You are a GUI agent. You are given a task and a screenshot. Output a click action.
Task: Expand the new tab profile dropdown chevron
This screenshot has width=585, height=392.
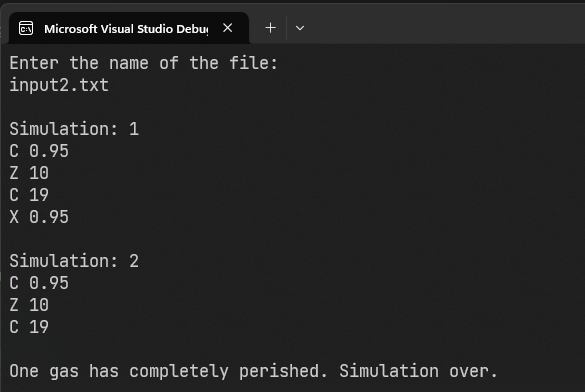[x=300, y=28]
